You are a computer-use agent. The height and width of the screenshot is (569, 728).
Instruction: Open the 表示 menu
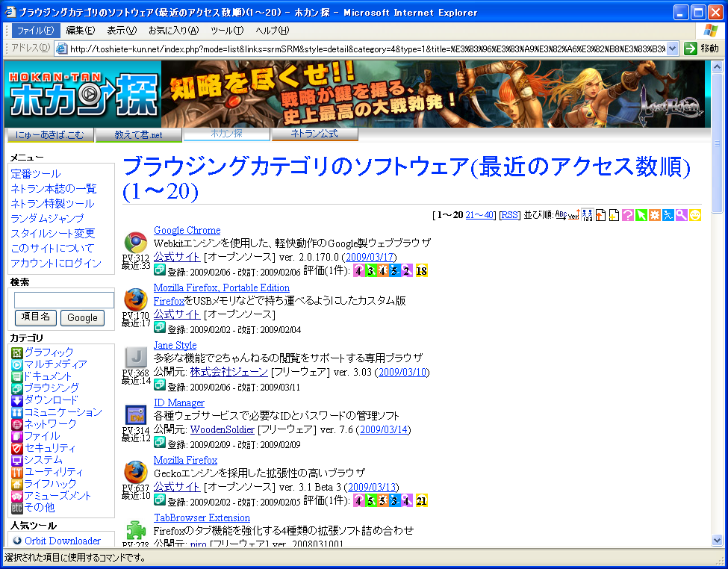coord(122,31)
